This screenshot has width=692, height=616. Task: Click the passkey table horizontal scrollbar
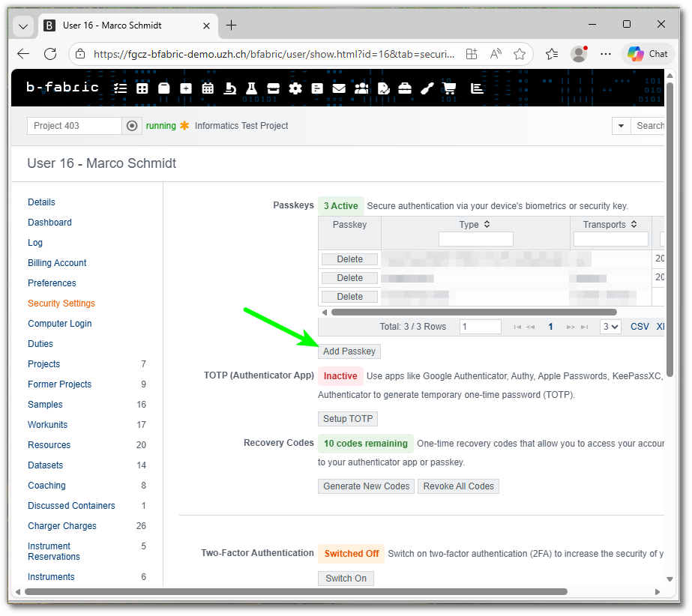[x=474, y=312]
